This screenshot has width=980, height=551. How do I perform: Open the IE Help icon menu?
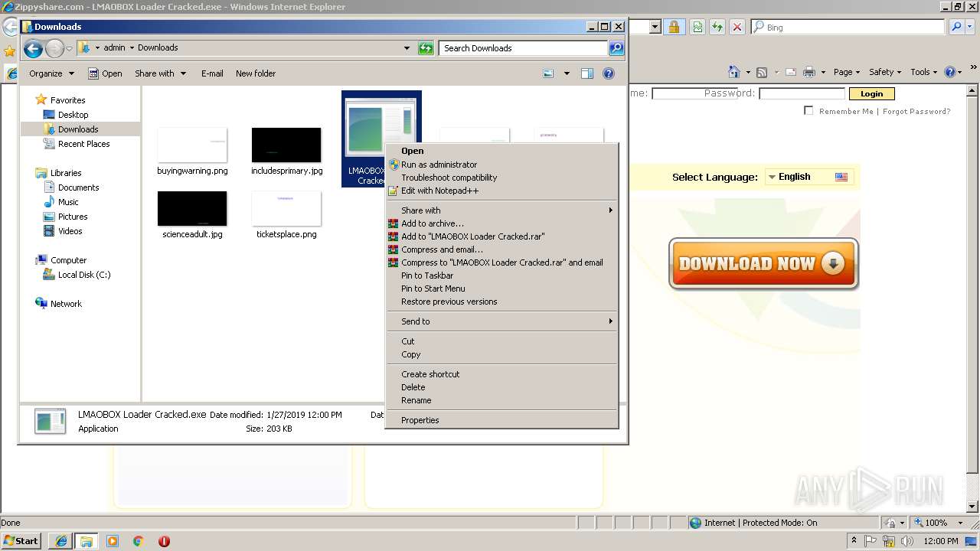pyautogui.click(x=953, y=72)
